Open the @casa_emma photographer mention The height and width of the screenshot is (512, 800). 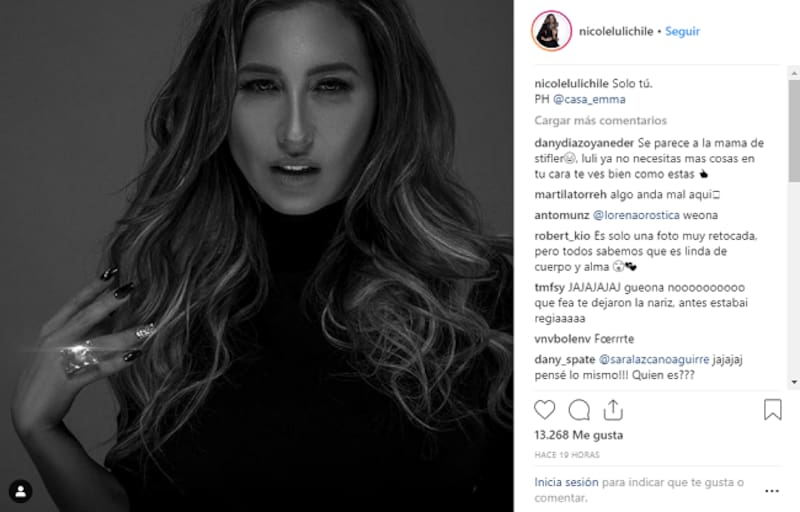point(589,99)
